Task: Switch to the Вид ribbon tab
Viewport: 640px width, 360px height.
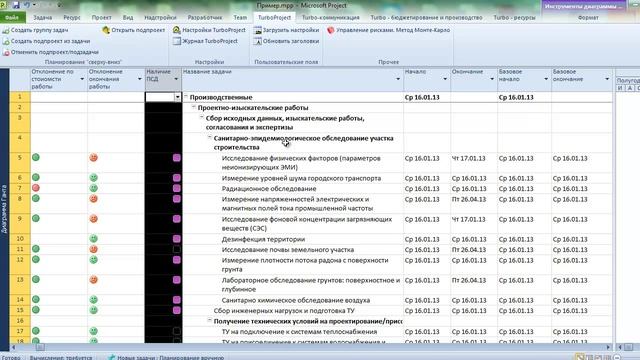Action: click(128, 18)
